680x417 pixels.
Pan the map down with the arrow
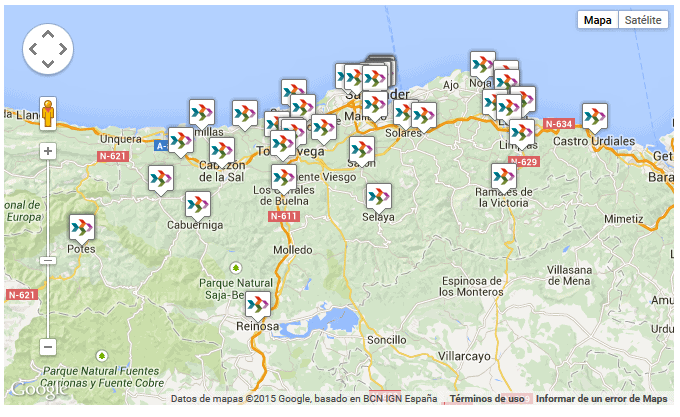(48, 64)
